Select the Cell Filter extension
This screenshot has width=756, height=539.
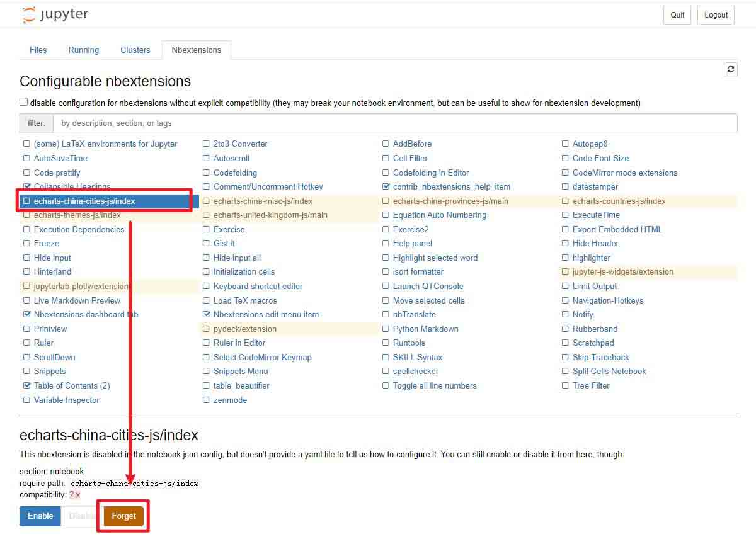tap(410, 159)
